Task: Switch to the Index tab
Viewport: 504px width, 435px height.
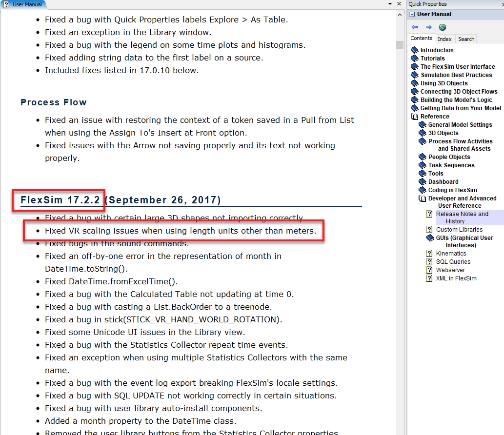Action: click(444, 39)
